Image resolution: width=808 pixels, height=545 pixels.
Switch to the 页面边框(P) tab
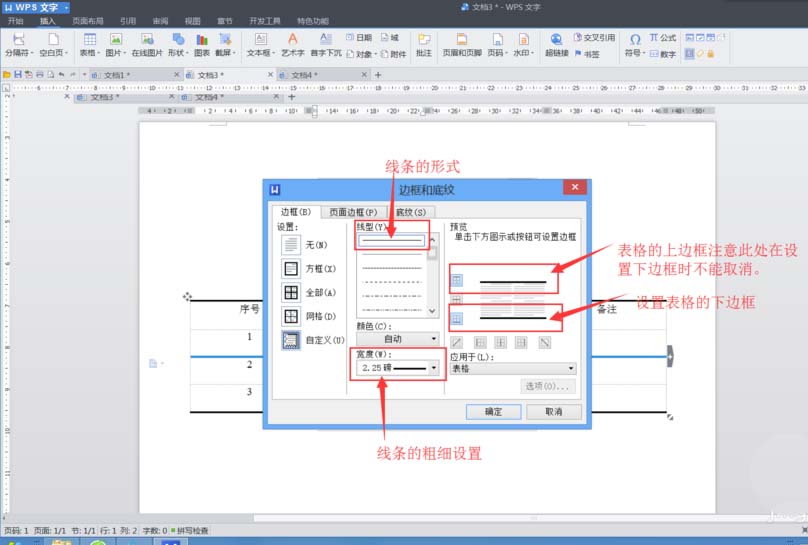tap(353, 212)
